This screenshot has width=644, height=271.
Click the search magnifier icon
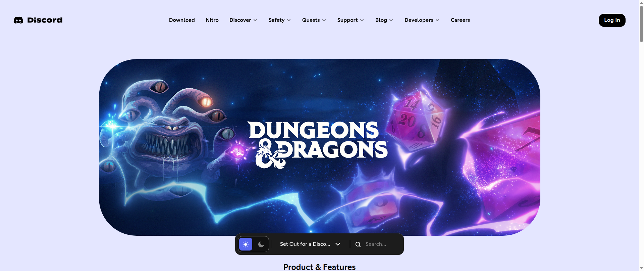(x=358, y=244)
